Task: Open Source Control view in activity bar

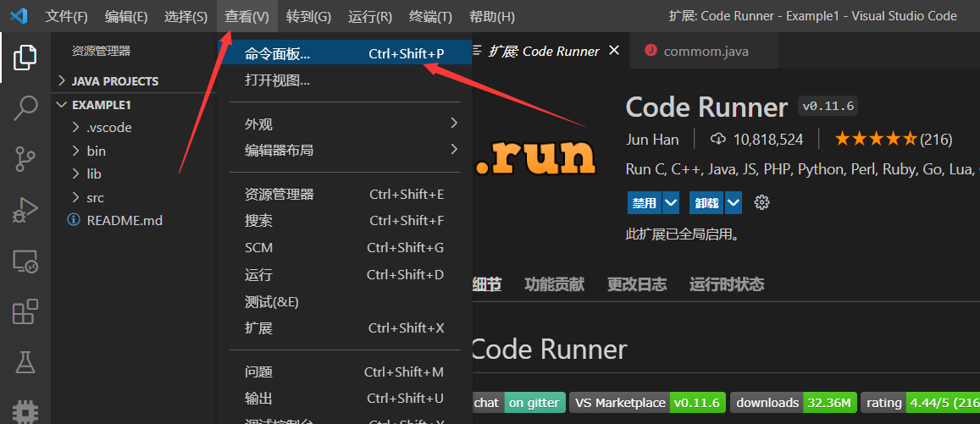Action: coord(25,158)
